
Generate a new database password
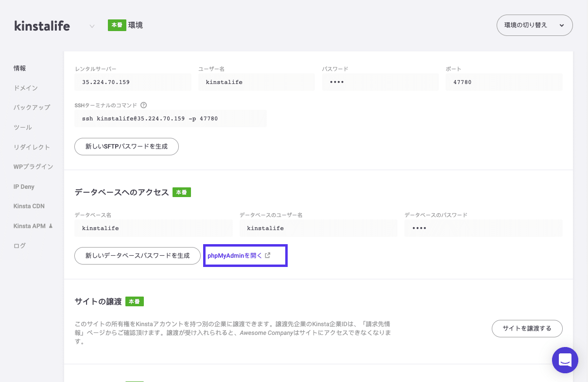pyautogui.click(x=137, y=255)
